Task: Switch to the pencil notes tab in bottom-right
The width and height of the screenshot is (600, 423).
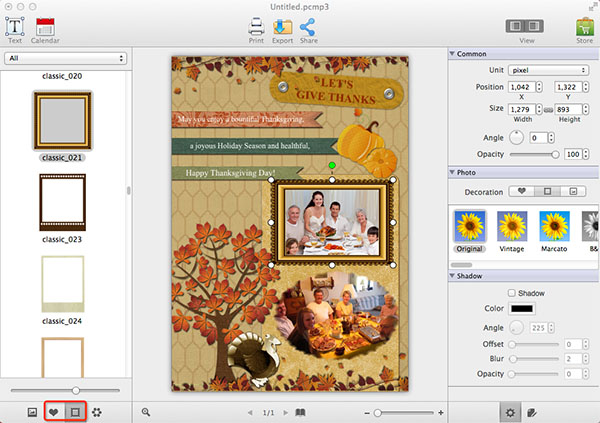Action: (x=532, y=411)
